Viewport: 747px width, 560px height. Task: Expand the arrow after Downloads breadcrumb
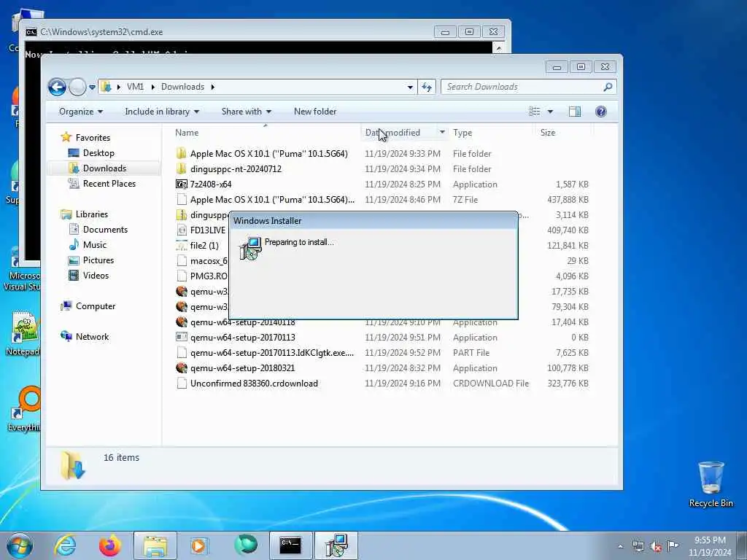tap(212, 87)
